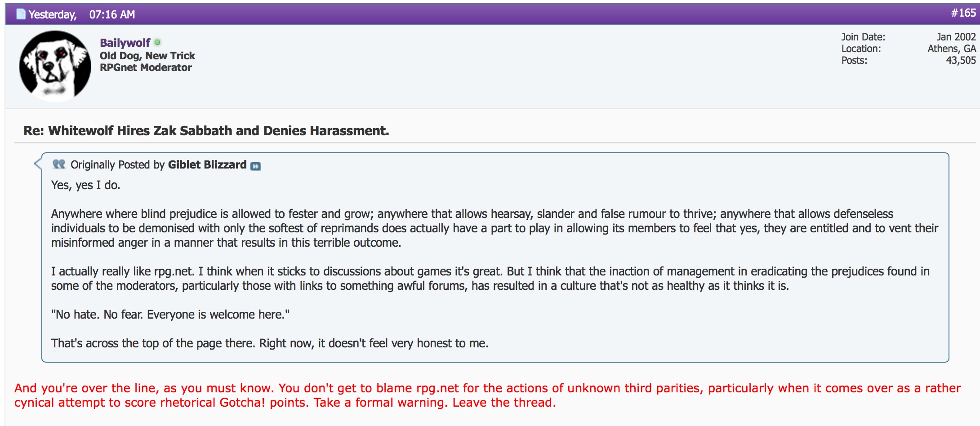
Task: Click the Location value Athens, GA
Action: pos(952,49)
